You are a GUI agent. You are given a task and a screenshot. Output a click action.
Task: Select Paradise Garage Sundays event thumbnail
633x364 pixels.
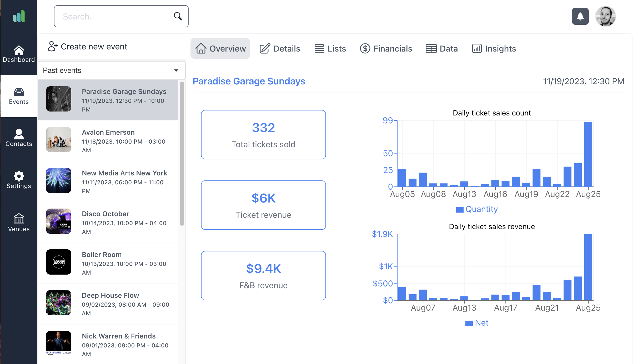(59, 99)
